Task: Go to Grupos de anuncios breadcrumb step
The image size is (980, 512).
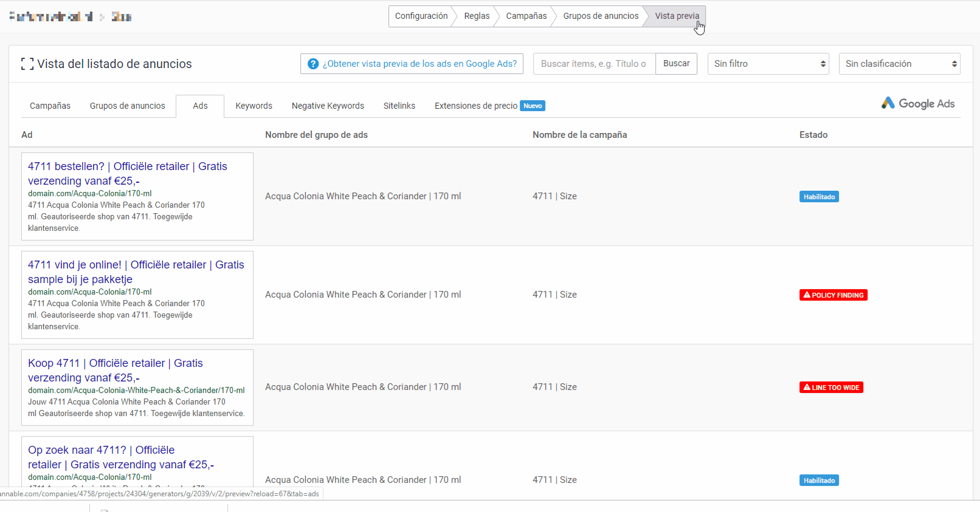Action: pyautogui.click(x=601, y=16)
